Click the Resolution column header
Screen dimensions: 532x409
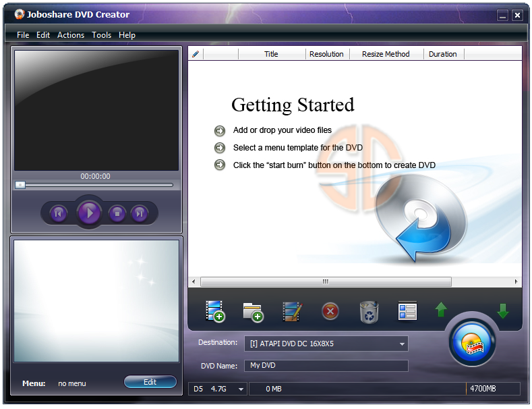point(326,54)
